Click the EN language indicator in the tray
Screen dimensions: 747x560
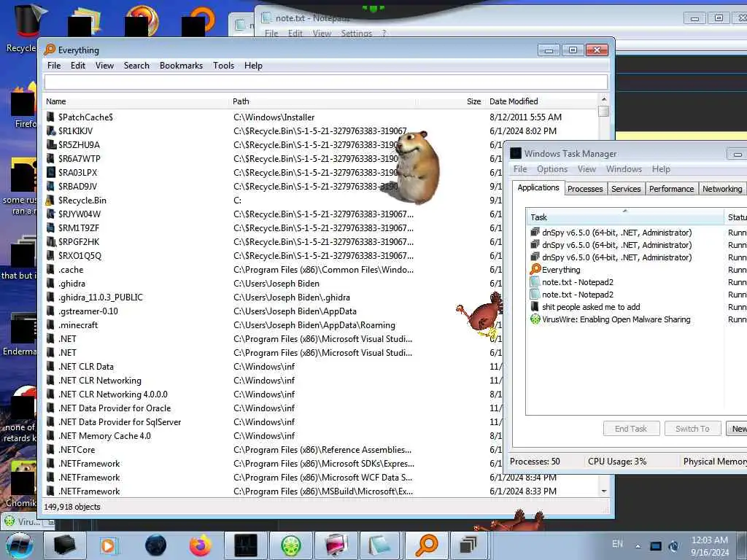[x=617, y=544]
